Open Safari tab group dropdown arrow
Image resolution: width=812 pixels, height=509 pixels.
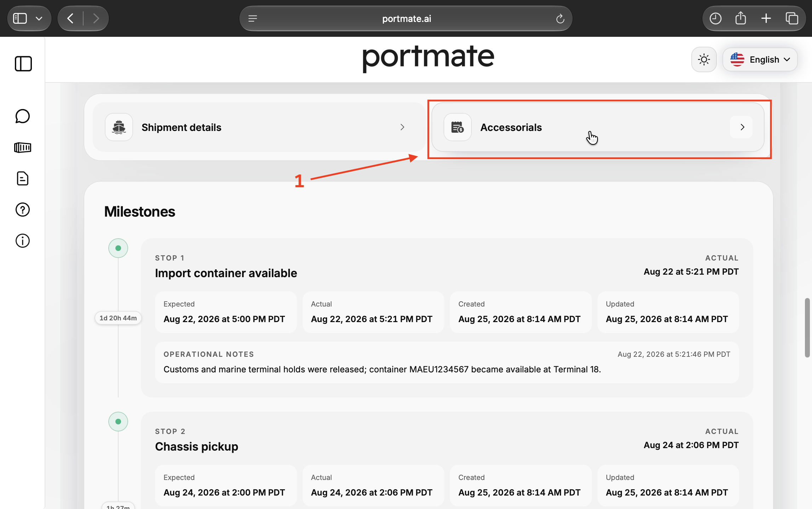(x=39, y=18)
